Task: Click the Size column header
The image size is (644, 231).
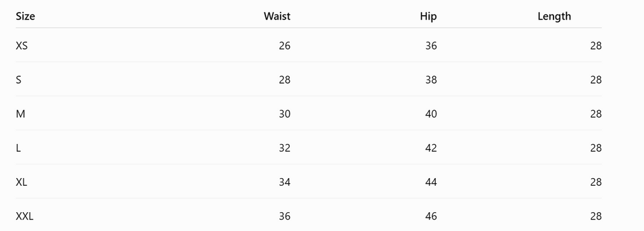Action: pyautogui.click(x=25, y=16)
